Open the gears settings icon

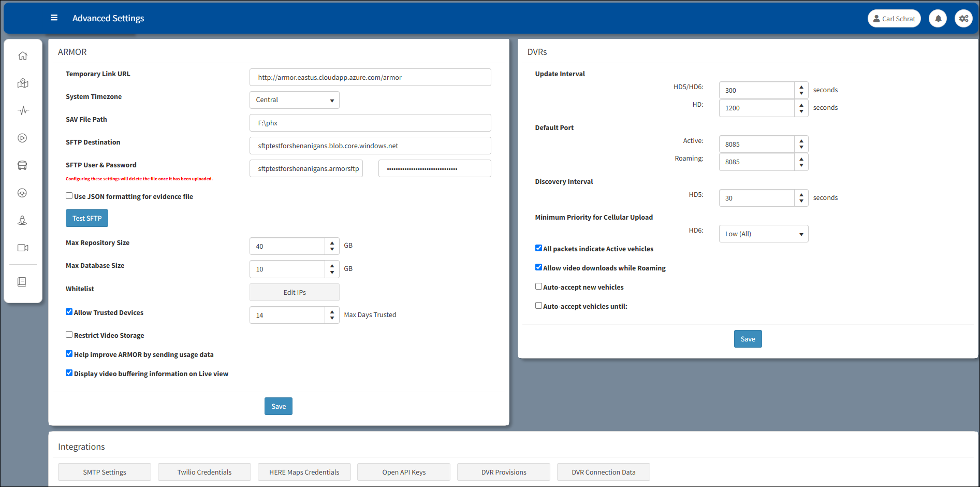[x=963, y=19]
